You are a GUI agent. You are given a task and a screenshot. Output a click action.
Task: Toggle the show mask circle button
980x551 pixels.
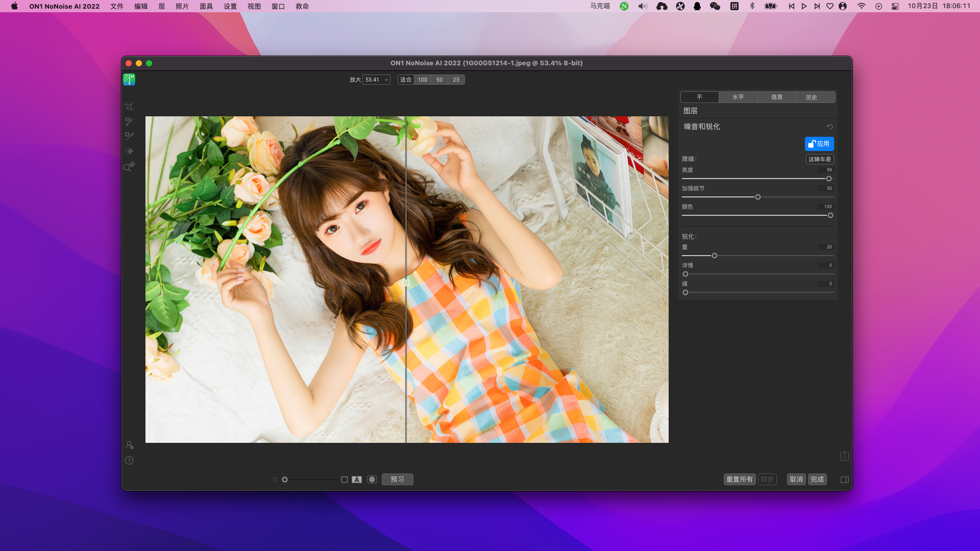point(372,480)
